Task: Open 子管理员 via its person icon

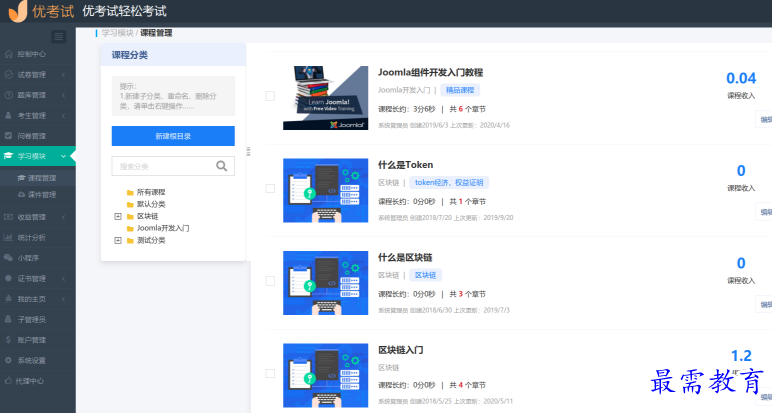Action: (8, 319)
